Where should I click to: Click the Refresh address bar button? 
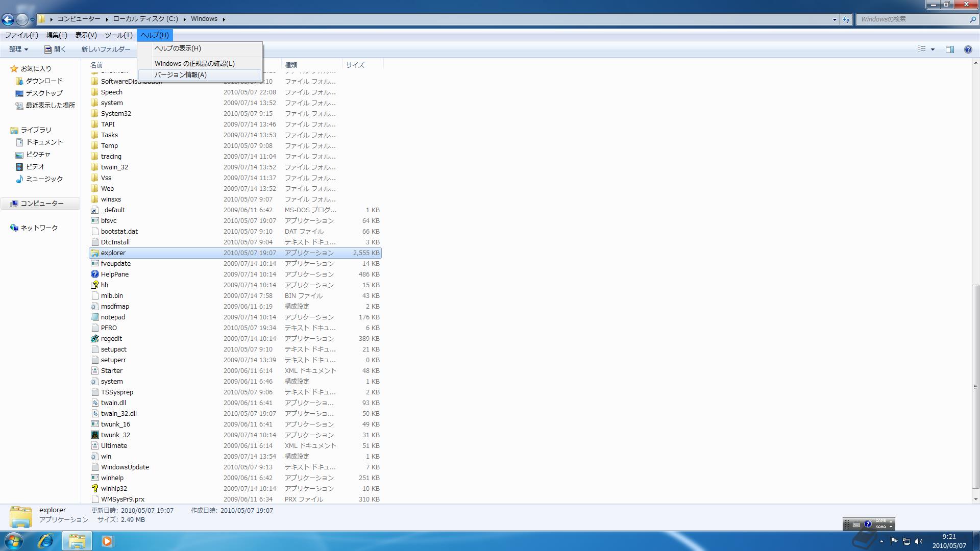click(846, 19)
